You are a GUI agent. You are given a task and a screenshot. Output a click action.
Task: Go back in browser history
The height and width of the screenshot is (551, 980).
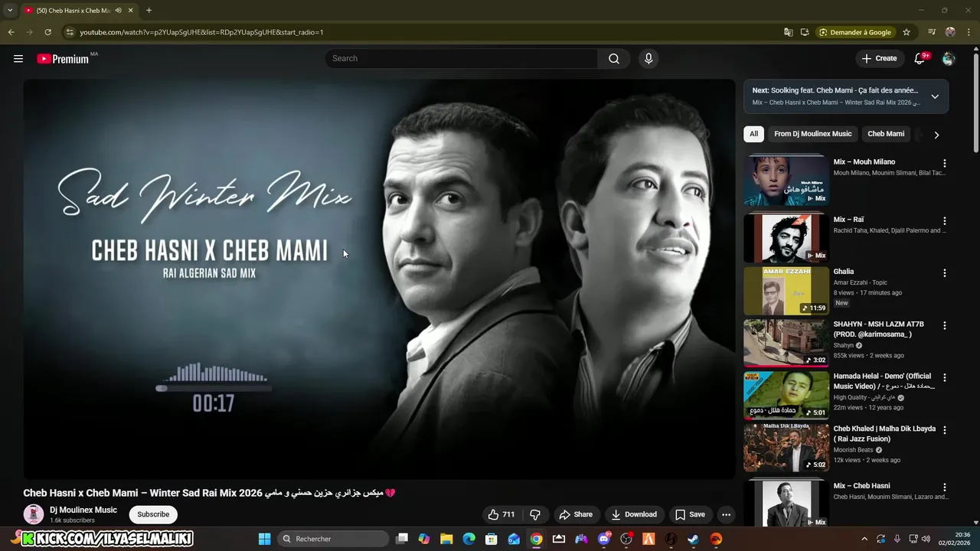tap(11, 32)
